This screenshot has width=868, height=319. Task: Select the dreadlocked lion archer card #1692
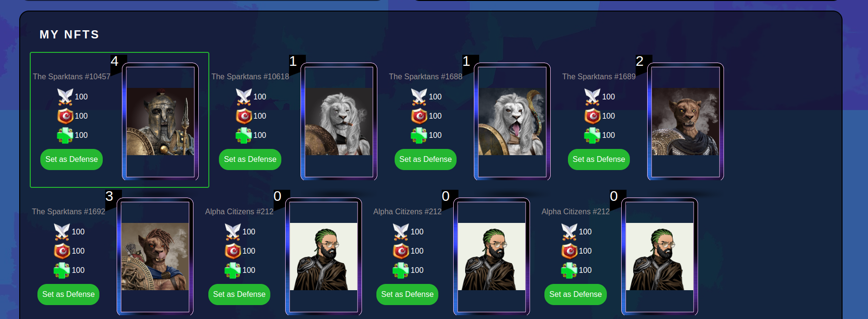point(155,257)
